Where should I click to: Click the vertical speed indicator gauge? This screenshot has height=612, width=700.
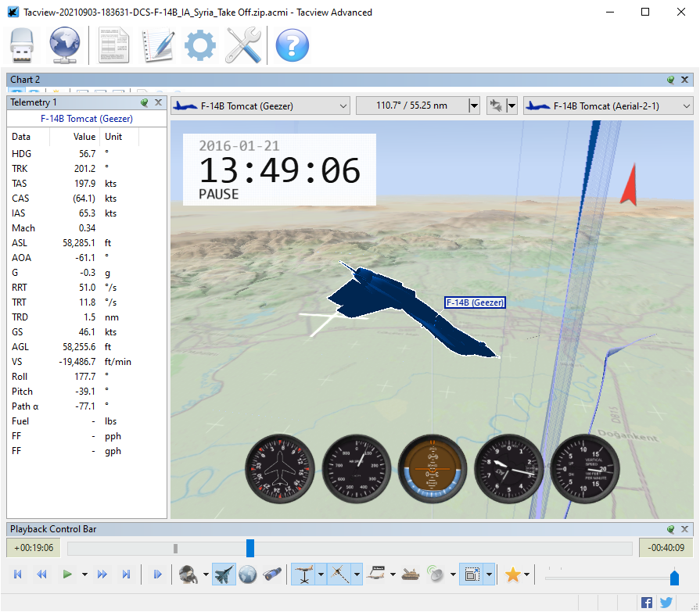click(x=585, y=469)
